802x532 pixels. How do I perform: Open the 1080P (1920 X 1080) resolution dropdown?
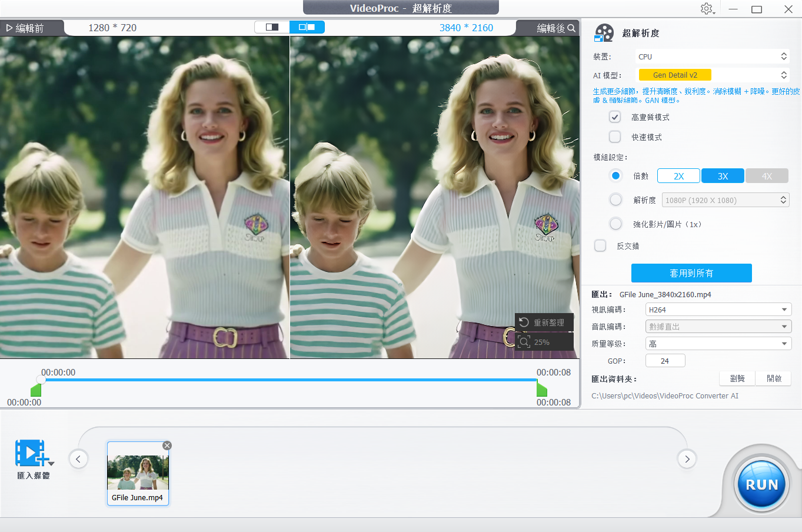pyautogui.click(x=726, y=200)
